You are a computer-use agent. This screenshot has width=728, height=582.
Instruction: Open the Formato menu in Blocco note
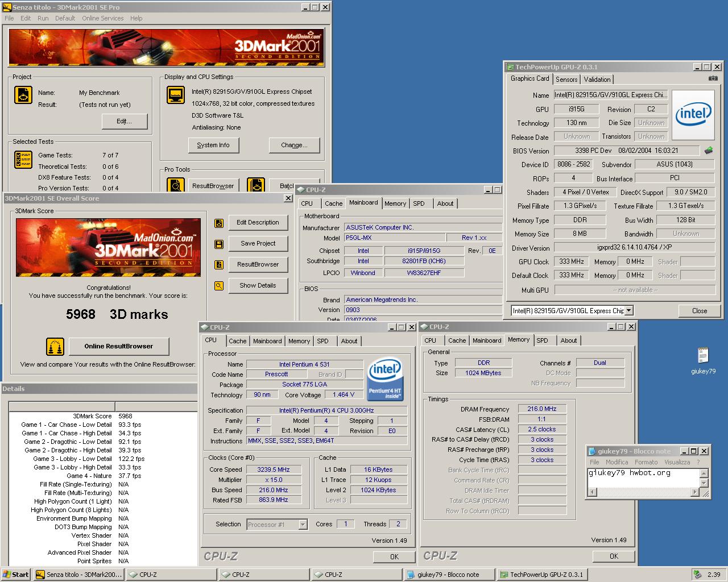(x=646, y=462)
